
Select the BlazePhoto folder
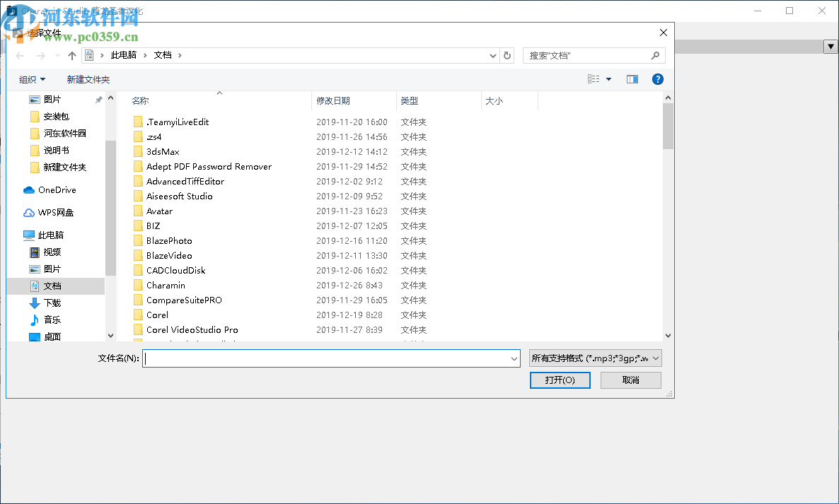[169, 241]
